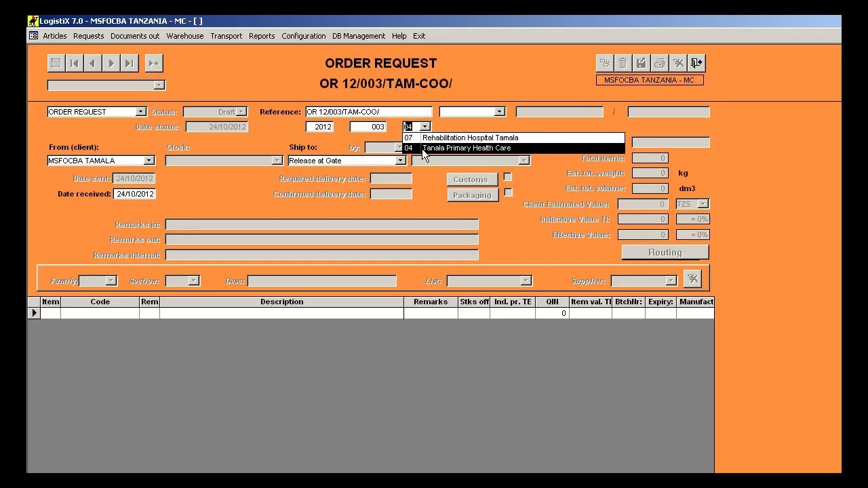The image size is (868, 488).
Task: Click the current row selector arrow
Action: tap(34, 313)
